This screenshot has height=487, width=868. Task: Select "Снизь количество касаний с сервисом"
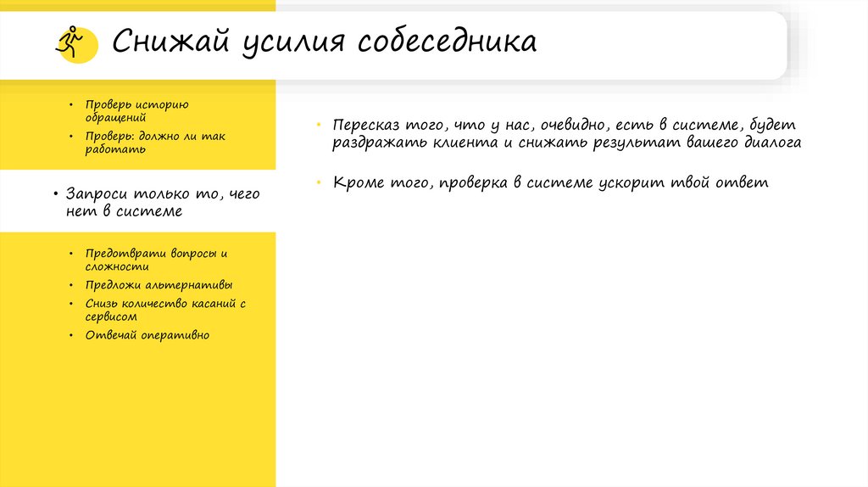(x=165, y=310)
